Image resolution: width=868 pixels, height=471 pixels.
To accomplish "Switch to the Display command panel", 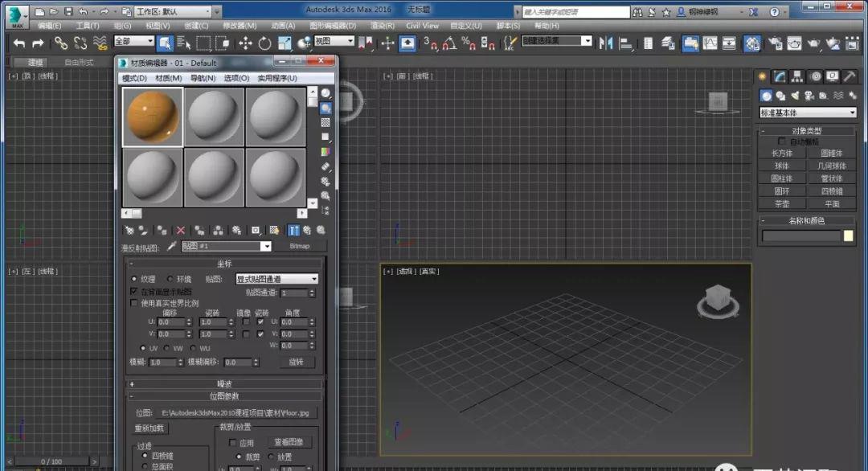I will 832,76.
